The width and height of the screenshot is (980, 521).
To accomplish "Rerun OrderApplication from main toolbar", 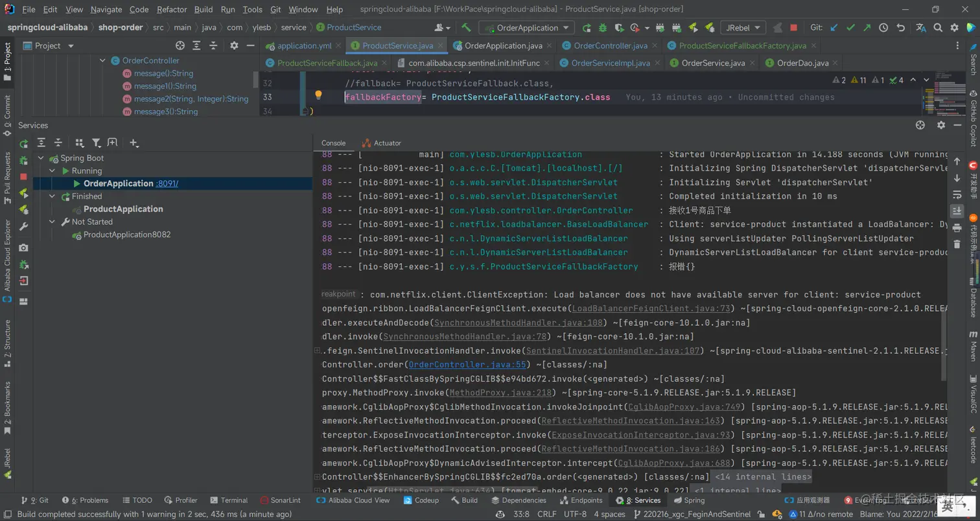I will tap(587, 28).
